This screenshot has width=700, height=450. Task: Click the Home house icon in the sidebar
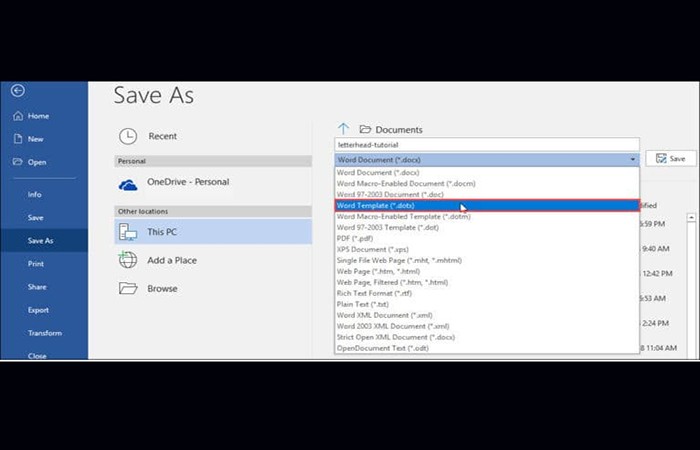click(18, 116)
